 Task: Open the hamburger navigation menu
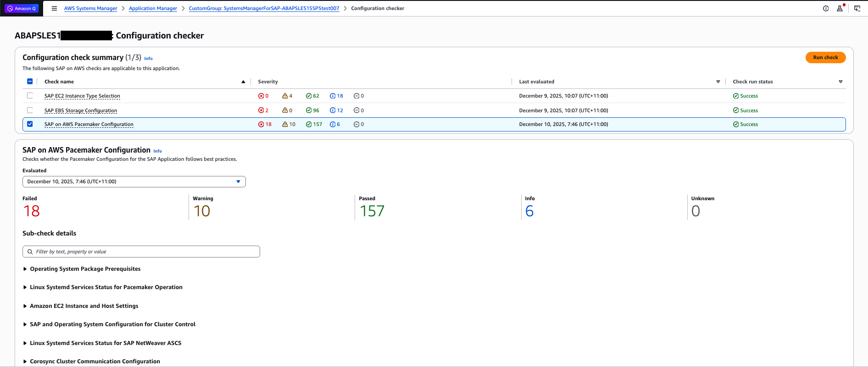pyautogui.click(x=54, y=8)
